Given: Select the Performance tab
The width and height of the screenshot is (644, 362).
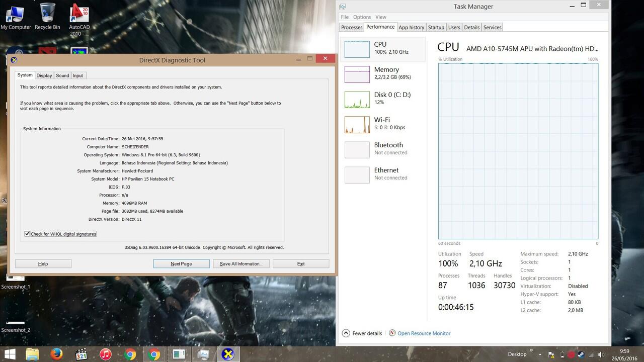Looking at the screenshot, I should point(380,27).
